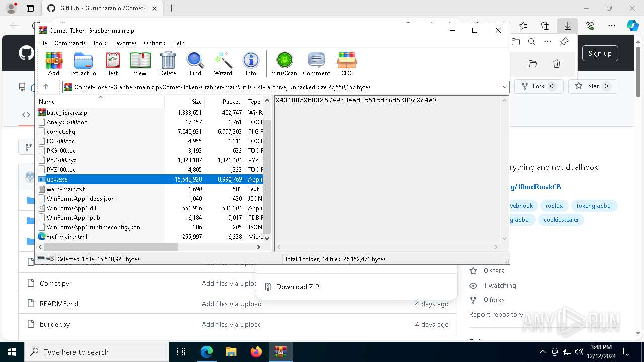644x362 pixels.
Task: Click the tokengrabber topic tag
Action: (594, 206)
